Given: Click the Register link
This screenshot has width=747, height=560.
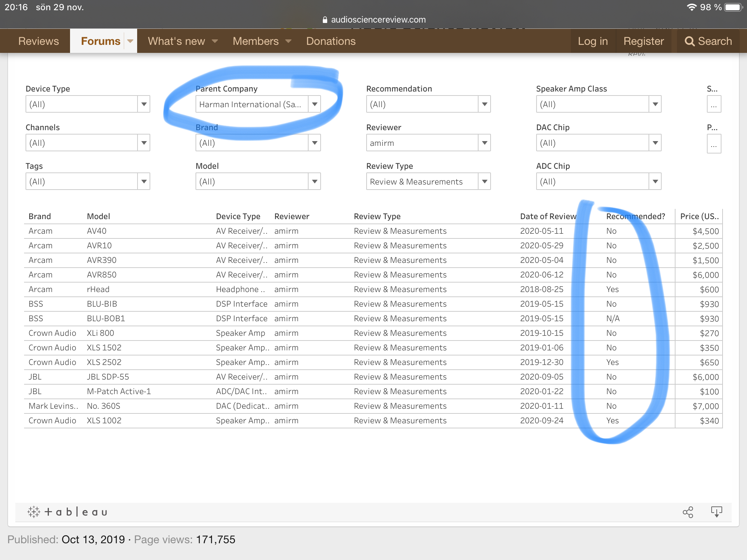Looking at the screenshot, I should [643, 41].
